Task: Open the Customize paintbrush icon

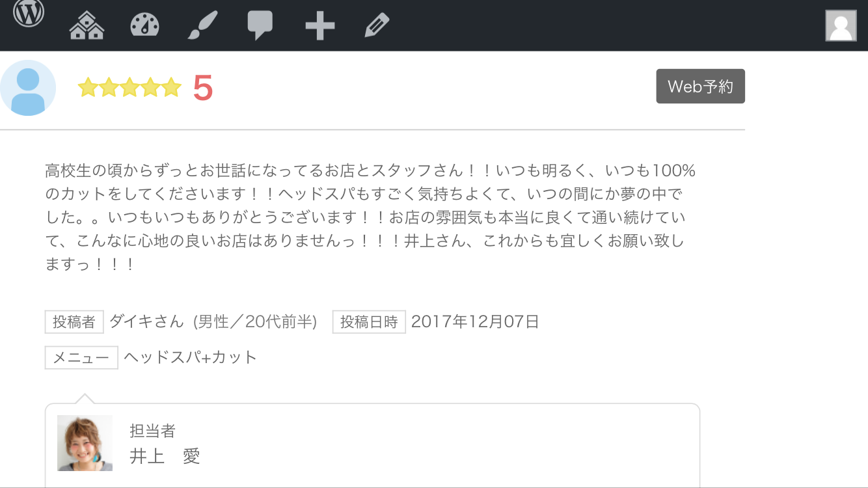Action: [x=202, y=26]
